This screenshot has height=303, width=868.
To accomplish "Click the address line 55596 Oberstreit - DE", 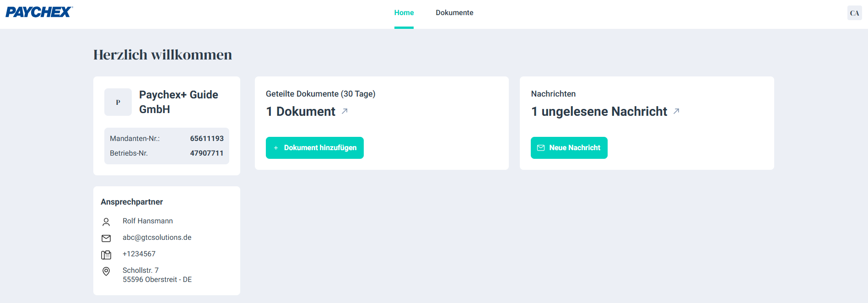I will pos(157,280).
